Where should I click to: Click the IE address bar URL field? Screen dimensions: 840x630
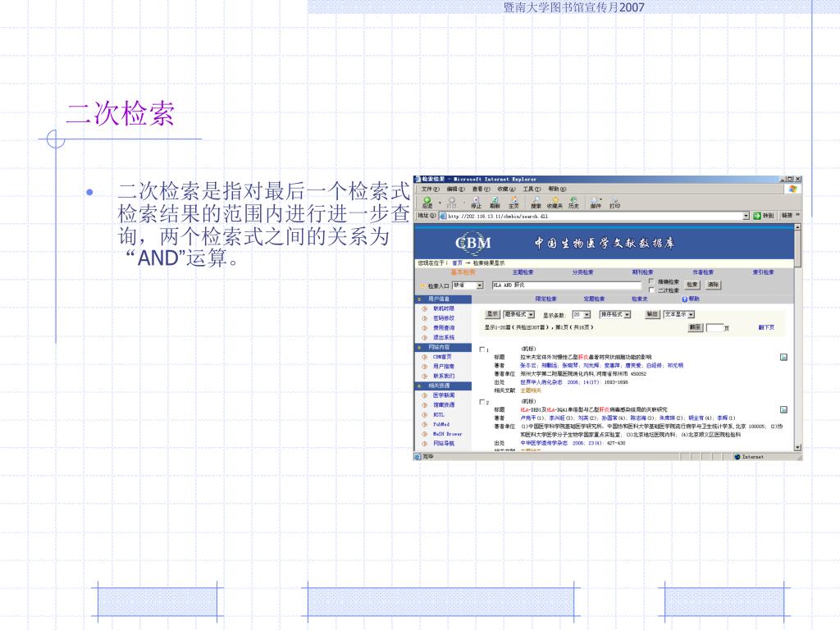click(x=594, y=216)
